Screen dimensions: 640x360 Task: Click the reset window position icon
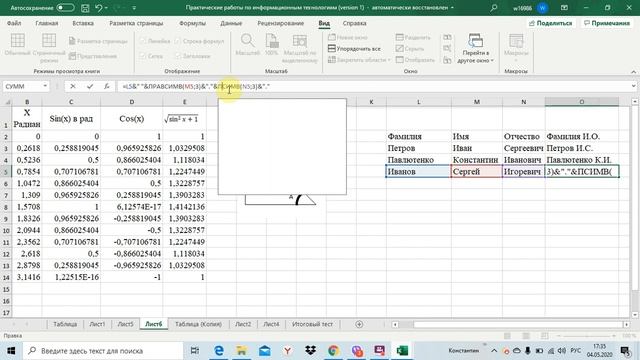pyautogui.click(x=447, y=60)
